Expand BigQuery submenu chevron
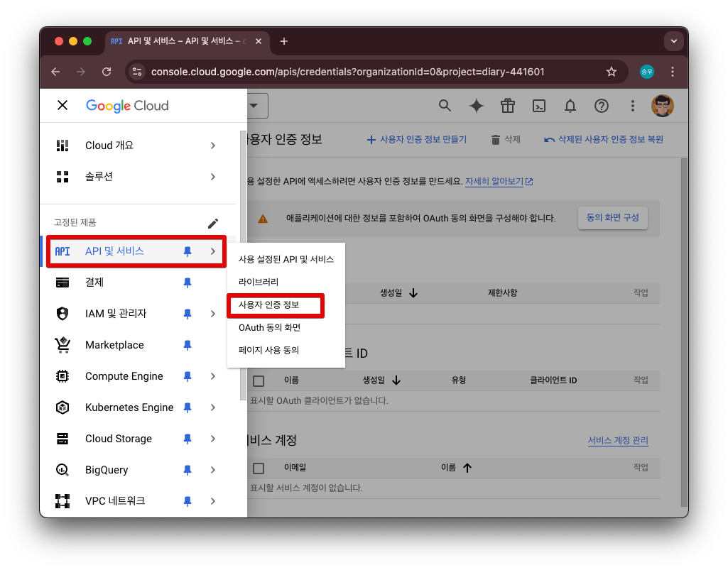This screenshot has height=570, width=728. [212, 470]
